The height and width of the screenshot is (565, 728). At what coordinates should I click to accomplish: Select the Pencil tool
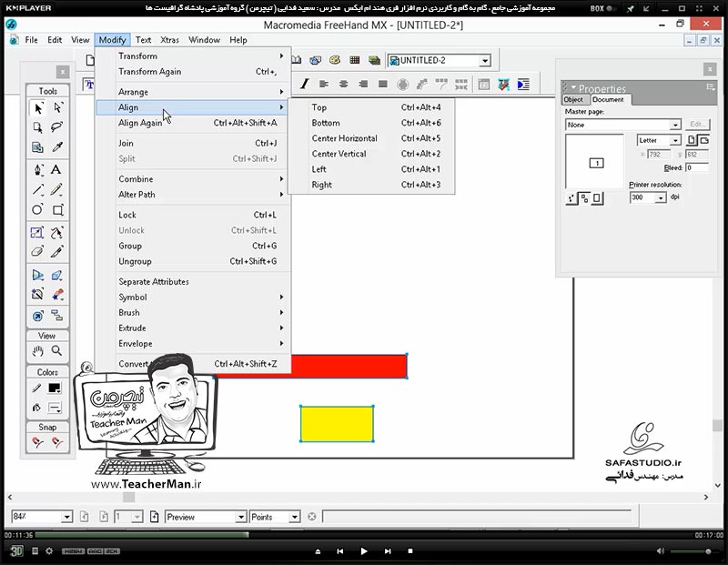57,189
